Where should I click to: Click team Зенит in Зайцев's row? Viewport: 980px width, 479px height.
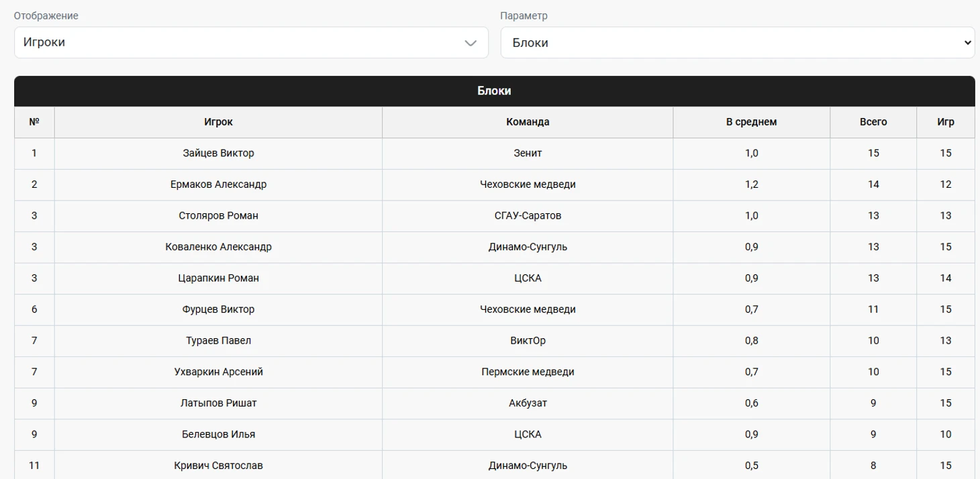528,154
